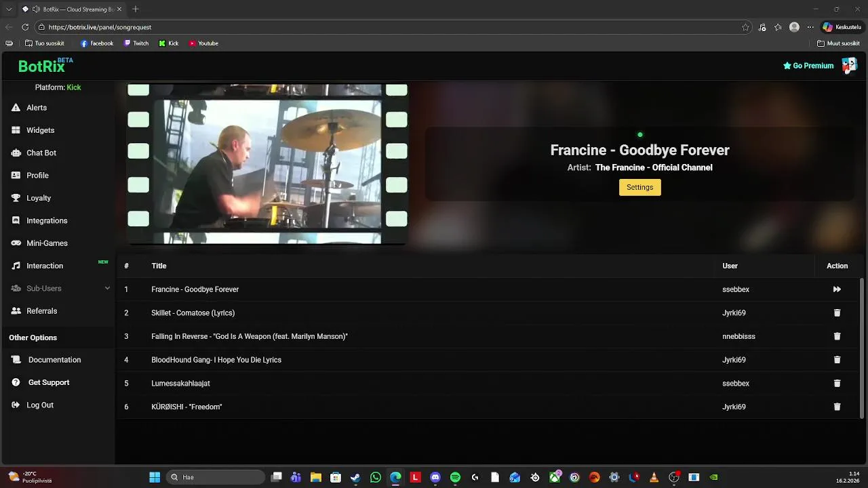Screen dimensions: 868x488
Task: Go back in the browser
Action: (8, 27)
